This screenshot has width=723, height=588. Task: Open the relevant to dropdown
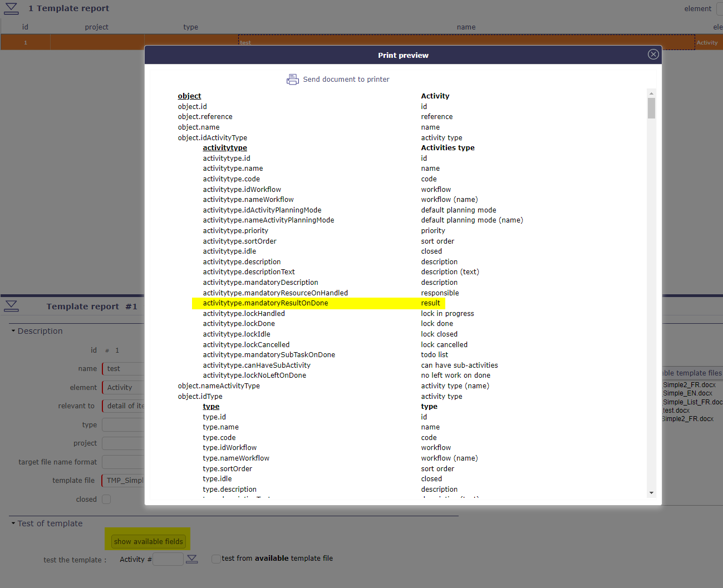(123, 406)
